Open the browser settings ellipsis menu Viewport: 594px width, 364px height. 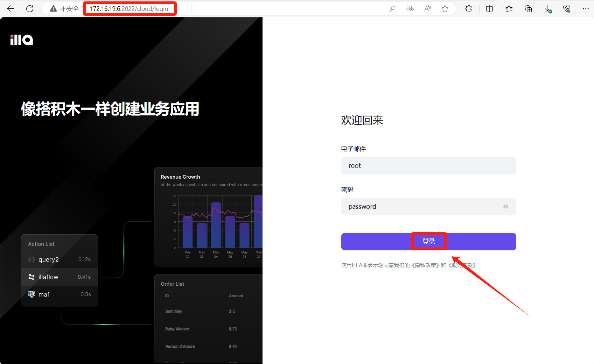[586, 9]
